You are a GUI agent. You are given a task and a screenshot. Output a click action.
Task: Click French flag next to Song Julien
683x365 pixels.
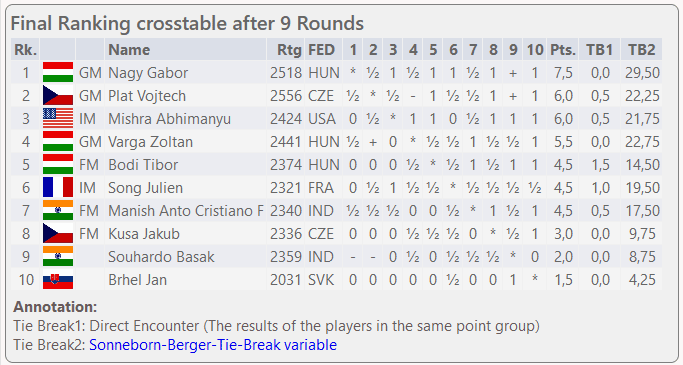58,187
